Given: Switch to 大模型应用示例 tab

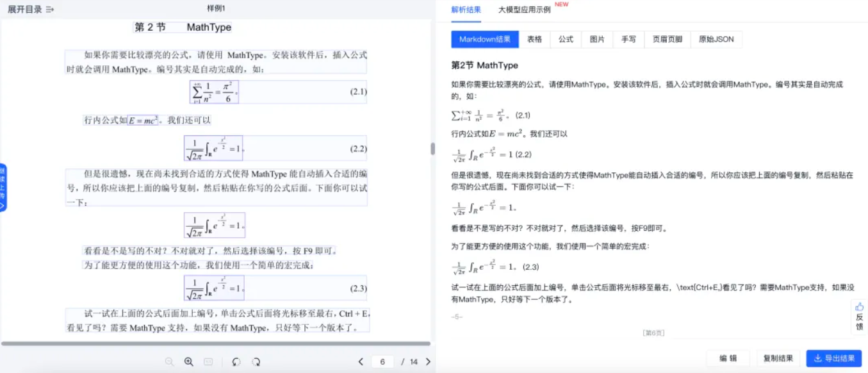Looking at the screenshot, I should (x=524, y=10).
